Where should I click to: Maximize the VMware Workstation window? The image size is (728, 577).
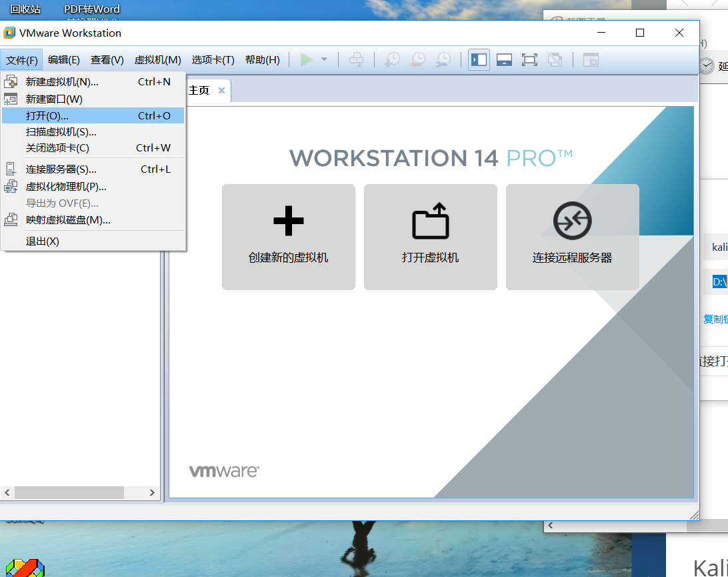click(x=640, y=33)
